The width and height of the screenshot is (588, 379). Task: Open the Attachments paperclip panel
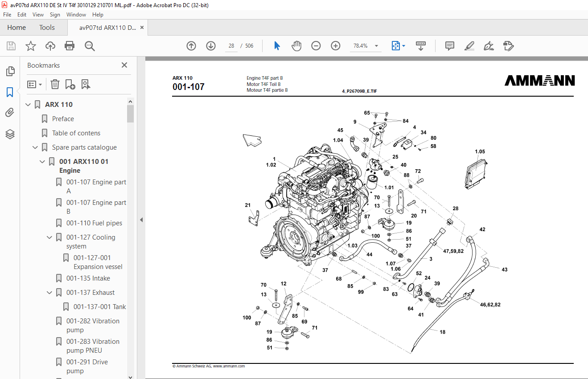(x=10, y=113)
